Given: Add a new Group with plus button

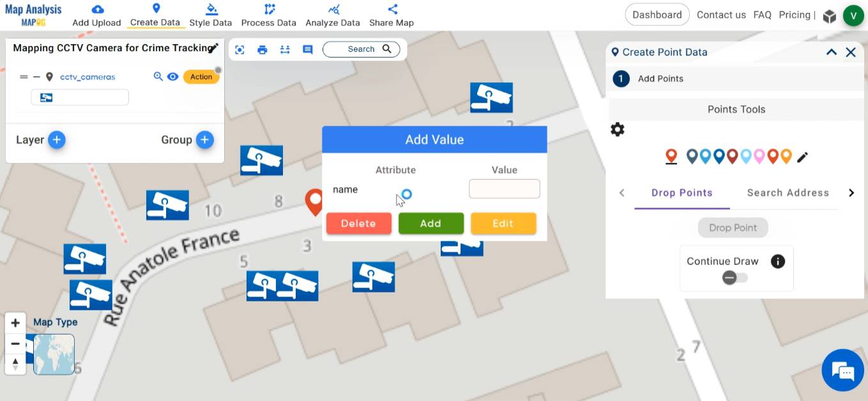Looking at the screenshot, I should coord(205,140).
